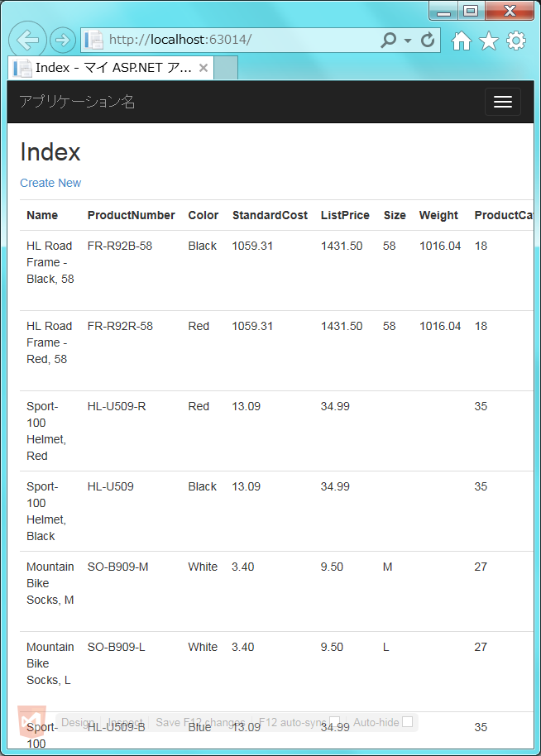Toggle the Auto-hide checkbox
The image size is (541, 756).
pyautogui.click(x=407, y=722)
